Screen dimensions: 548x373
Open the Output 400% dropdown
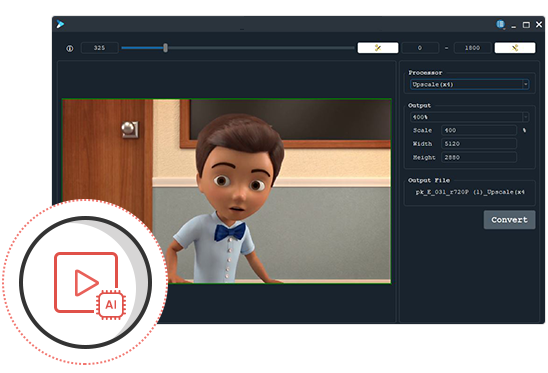[469, 117]
